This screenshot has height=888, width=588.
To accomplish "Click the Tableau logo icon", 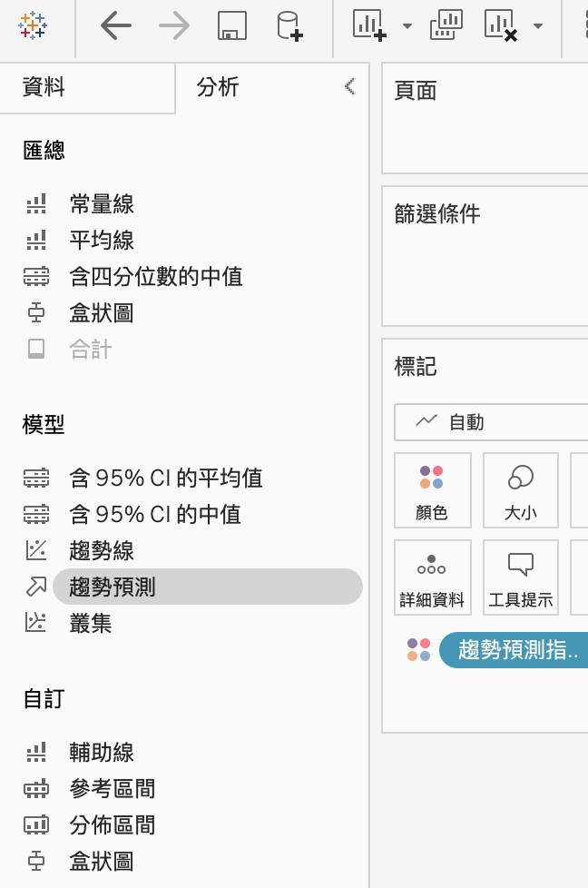I will (33, 25).
